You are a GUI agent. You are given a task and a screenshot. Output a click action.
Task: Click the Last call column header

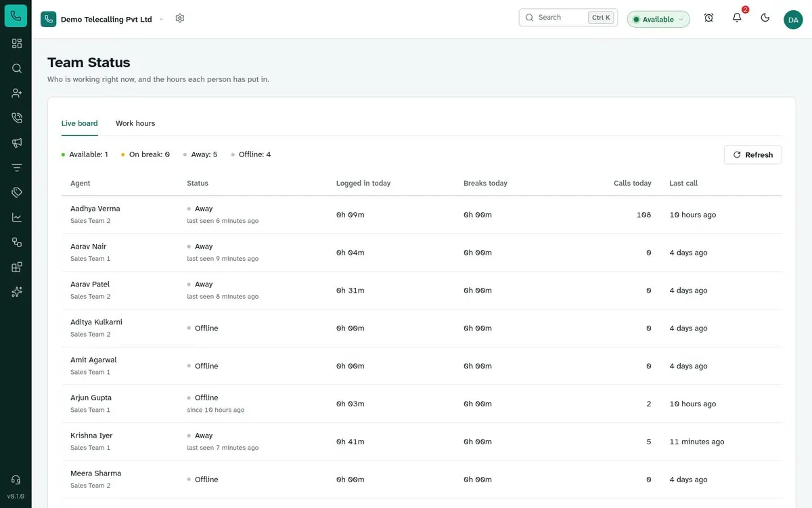tap(683, 183)
